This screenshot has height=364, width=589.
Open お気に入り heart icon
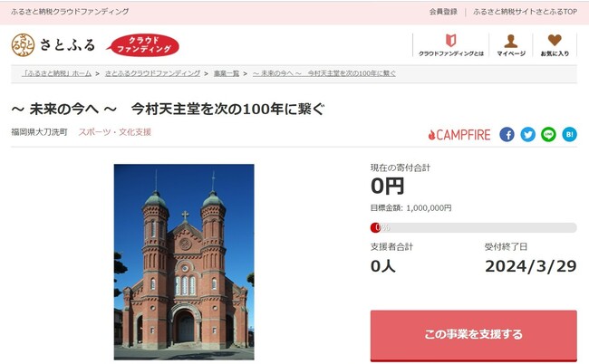coord(555,45)
